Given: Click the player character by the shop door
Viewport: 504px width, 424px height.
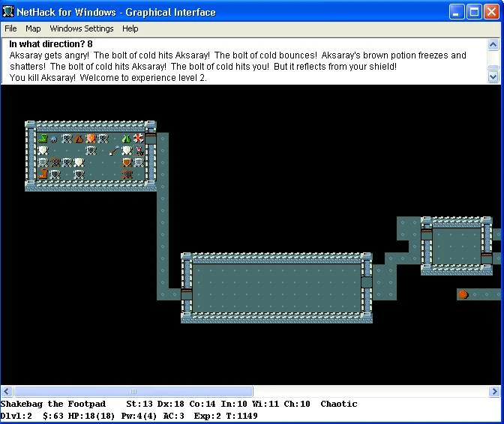Looking at the screenshot, I should [139, 151].
